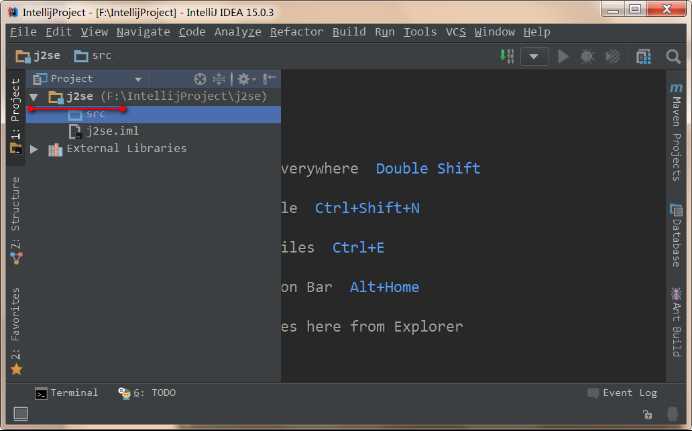Open the Code menu
692x431 pixels.
pos(192,32)
